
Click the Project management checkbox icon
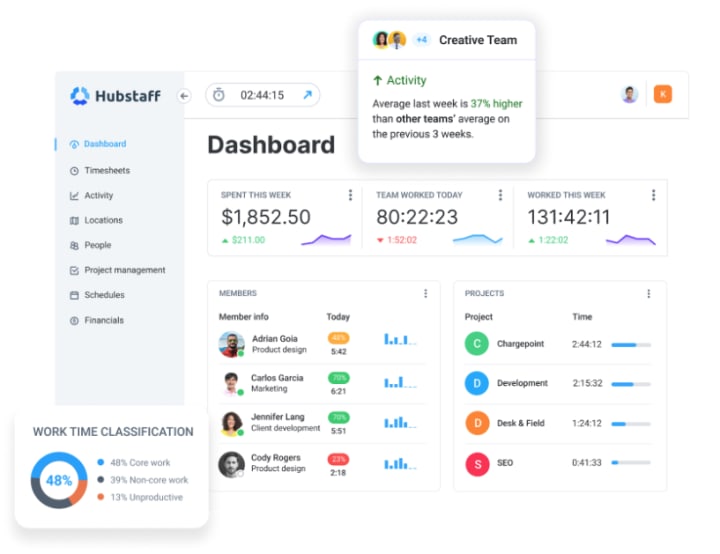click(74, 271)
